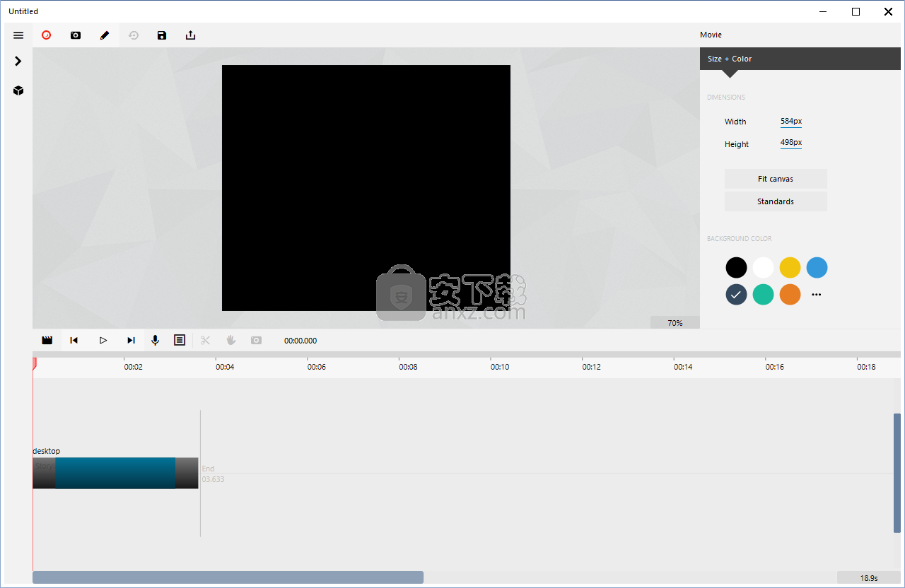Click the undo history icon
This screenshot has width=905, height=588.
134,35
